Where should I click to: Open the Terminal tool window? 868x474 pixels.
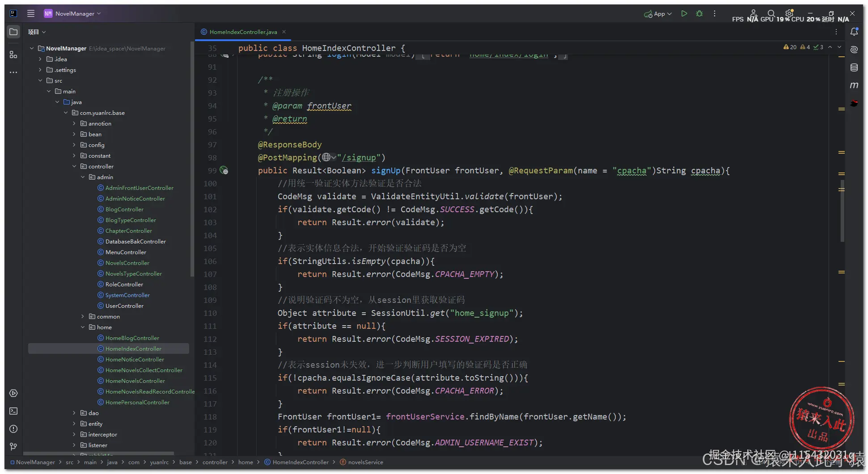[13, 411]
